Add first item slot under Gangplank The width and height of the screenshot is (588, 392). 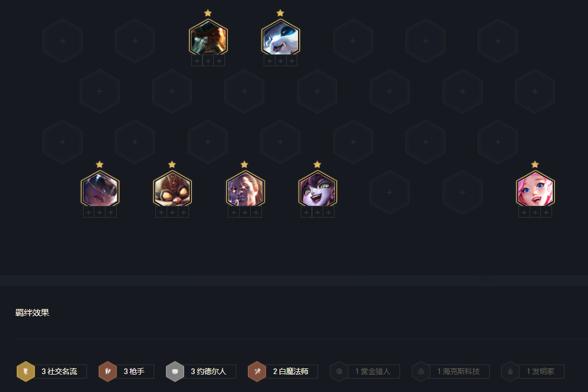tap(197, 61)
